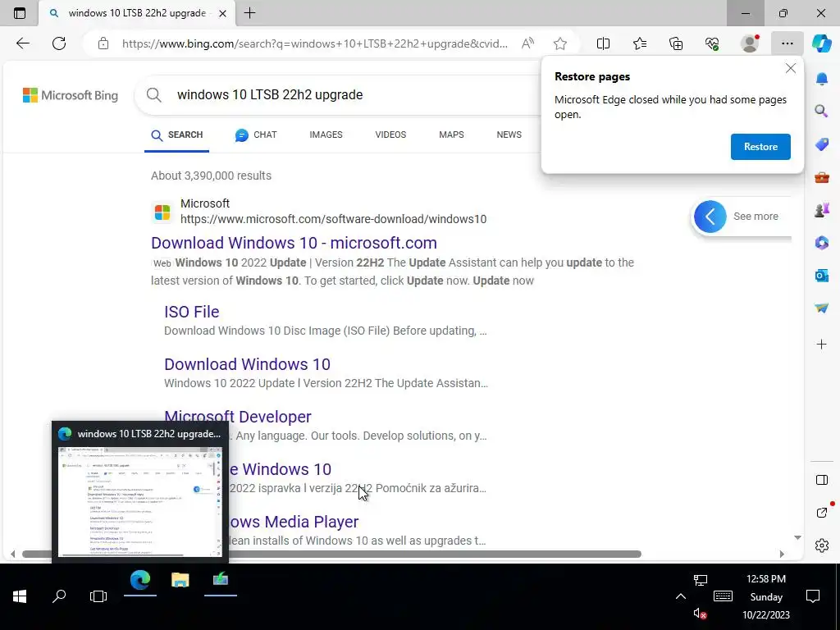The height and width of the screenshot is (630, 840).
Task: Open the Favorites list icon
Action: click(640, 43)
